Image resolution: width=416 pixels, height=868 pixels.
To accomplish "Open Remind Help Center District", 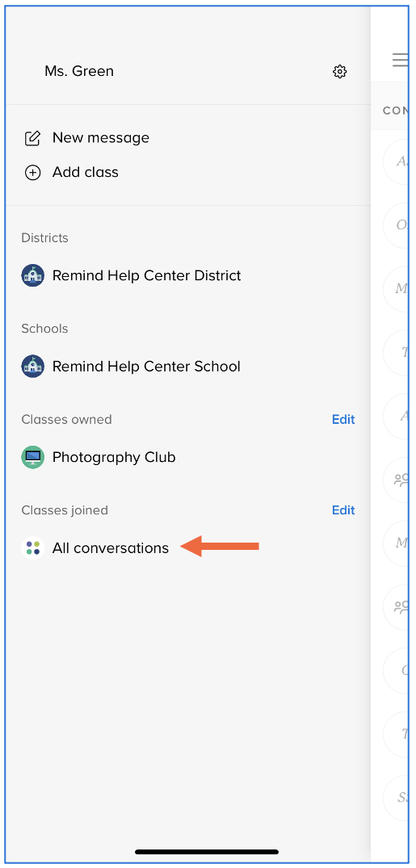I will click(x=147, y=275).
